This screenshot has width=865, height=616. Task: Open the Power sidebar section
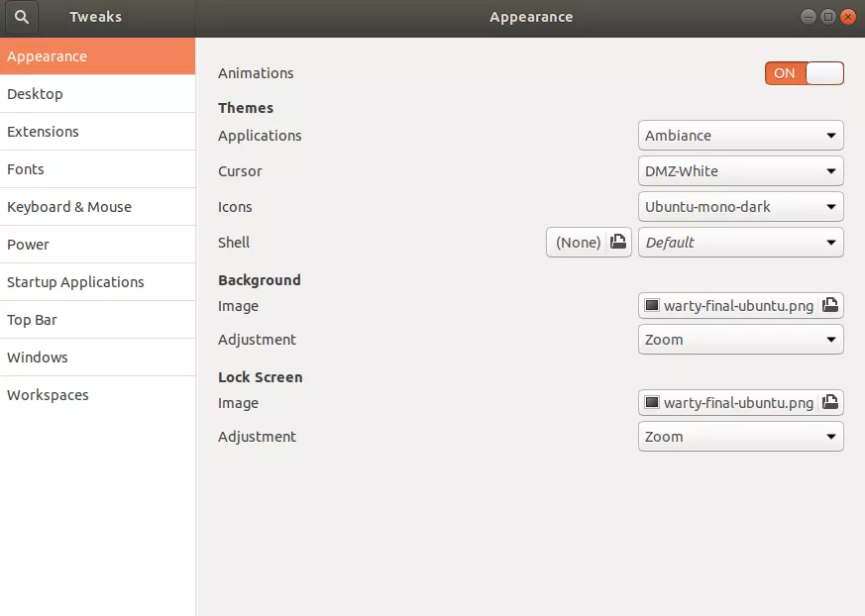pyautogui.click(x=98, y=245)
